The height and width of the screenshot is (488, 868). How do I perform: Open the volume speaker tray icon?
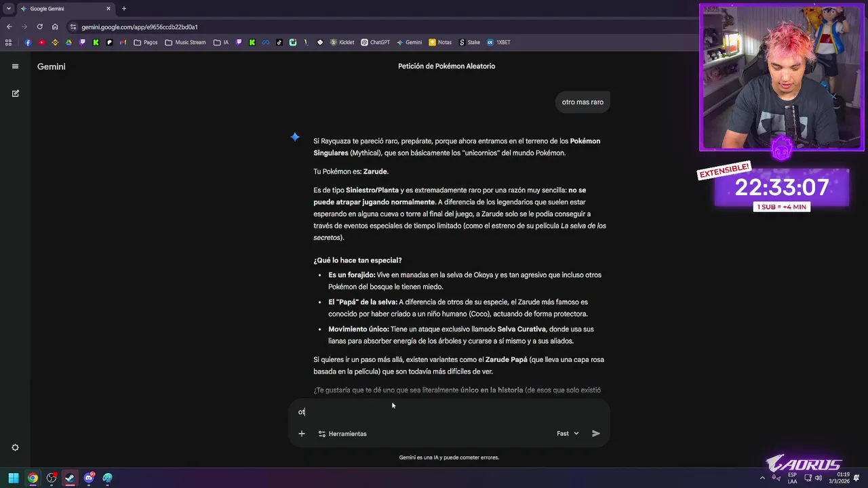coord(818,478)
